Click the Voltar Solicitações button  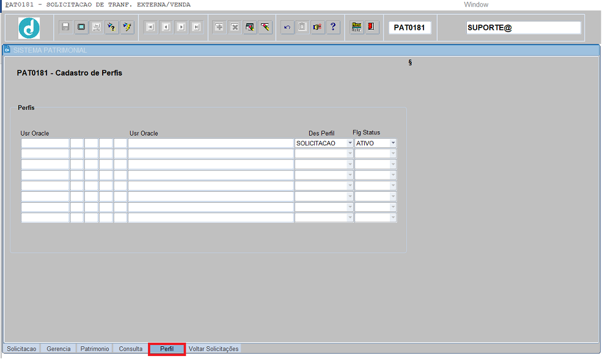213,349
